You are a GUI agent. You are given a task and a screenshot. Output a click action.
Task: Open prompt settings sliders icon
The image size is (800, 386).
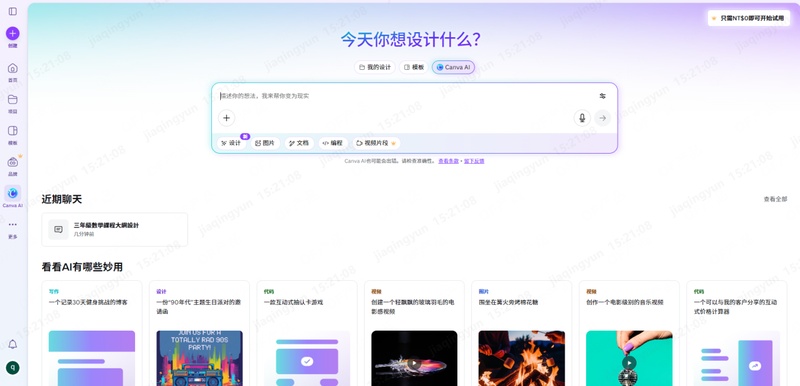click(603, 96)
